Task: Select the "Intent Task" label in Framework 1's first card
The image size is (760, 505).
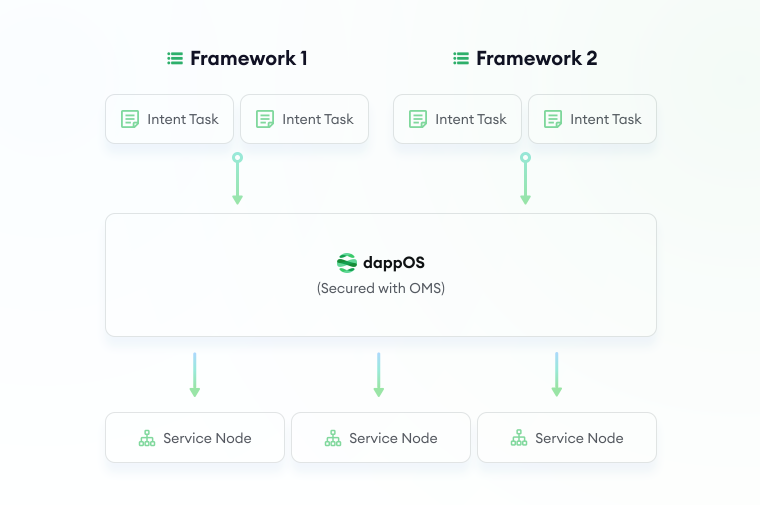Action: (x=183, y=119)
